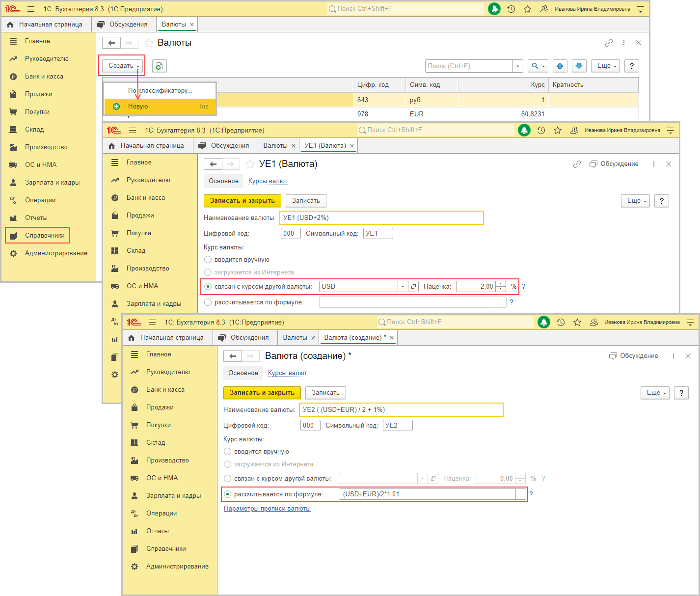Click 'Записать' in Валюта (создание)
Image resolution: width=700 pixels, height=596 pixels.
(325, 393)
